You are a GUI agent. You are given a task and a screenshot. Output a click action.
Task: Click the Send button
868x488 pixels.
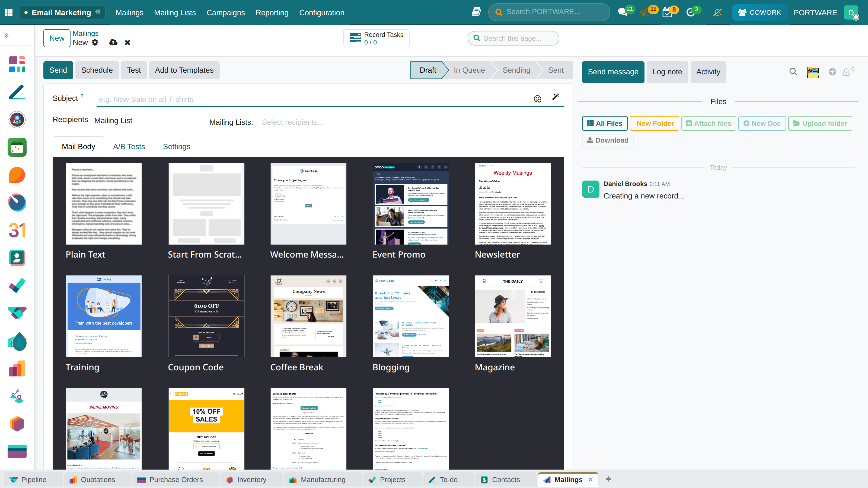click(x=58, y=70)
